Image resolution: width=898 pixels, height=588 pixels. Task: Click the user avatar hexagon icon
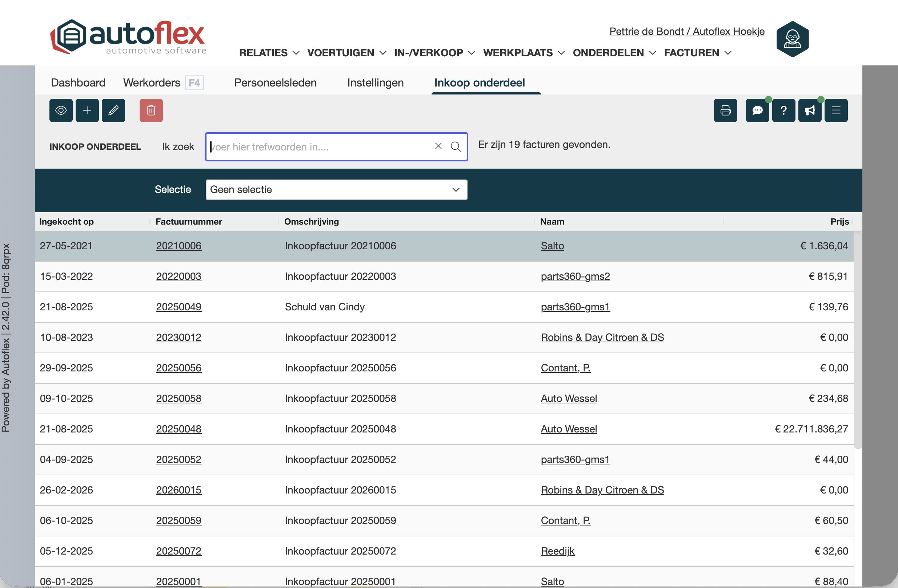click(792, 39)
